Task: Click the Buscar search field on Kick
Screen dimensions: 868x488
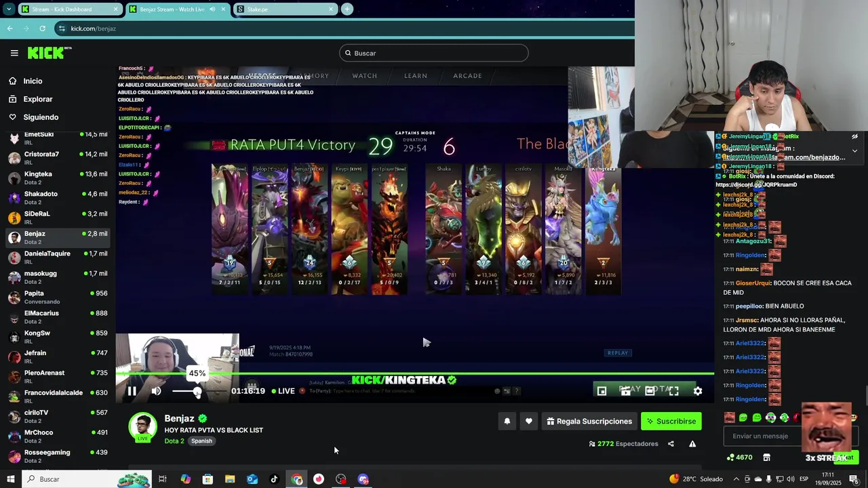Action: (x=434, y=53)
